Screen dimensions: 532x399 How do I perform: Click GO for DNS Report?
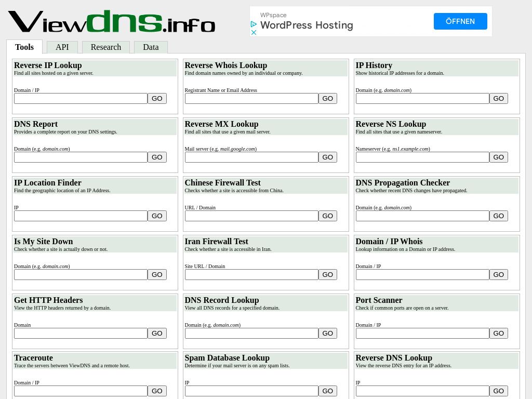[x=157, y=157]
